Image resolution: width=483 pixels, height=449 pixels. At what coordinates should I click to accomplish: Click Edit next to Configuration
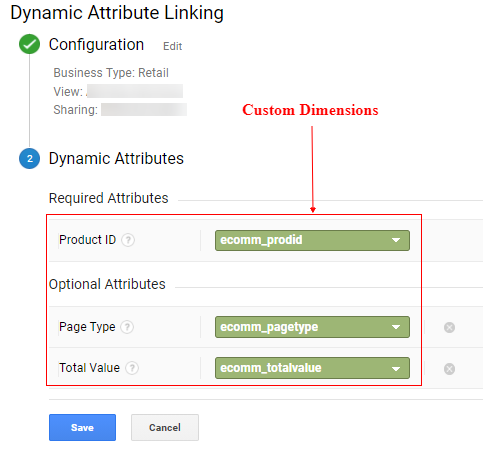[172, 46]
